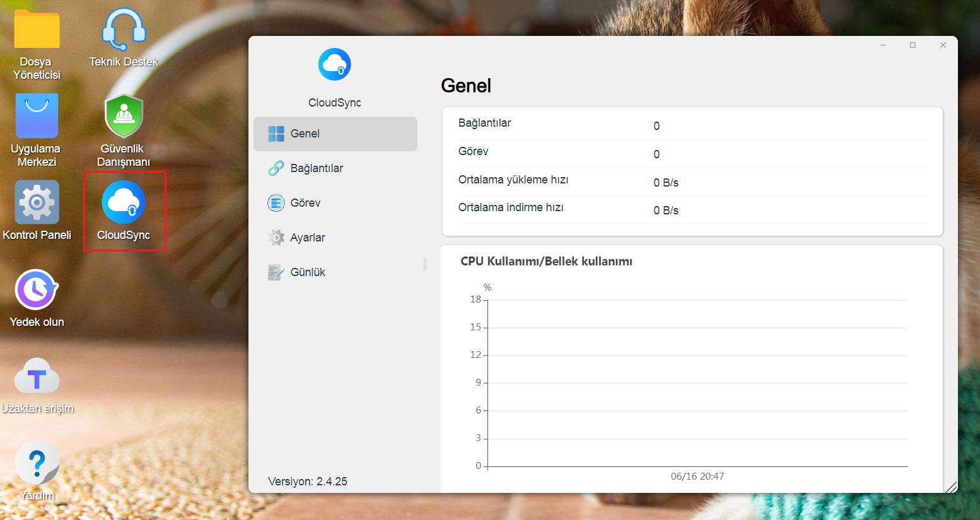Open Ayarlar in the CloudSync sidebar
Image resolution: width=980 pixels, height=520 pixels.
(335, 238)
